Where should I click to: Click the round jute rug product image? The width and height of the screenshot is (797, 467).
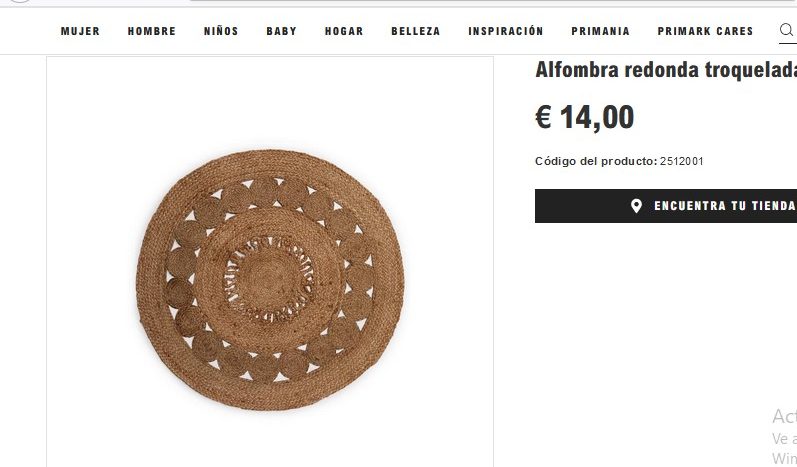pos(270,280)
